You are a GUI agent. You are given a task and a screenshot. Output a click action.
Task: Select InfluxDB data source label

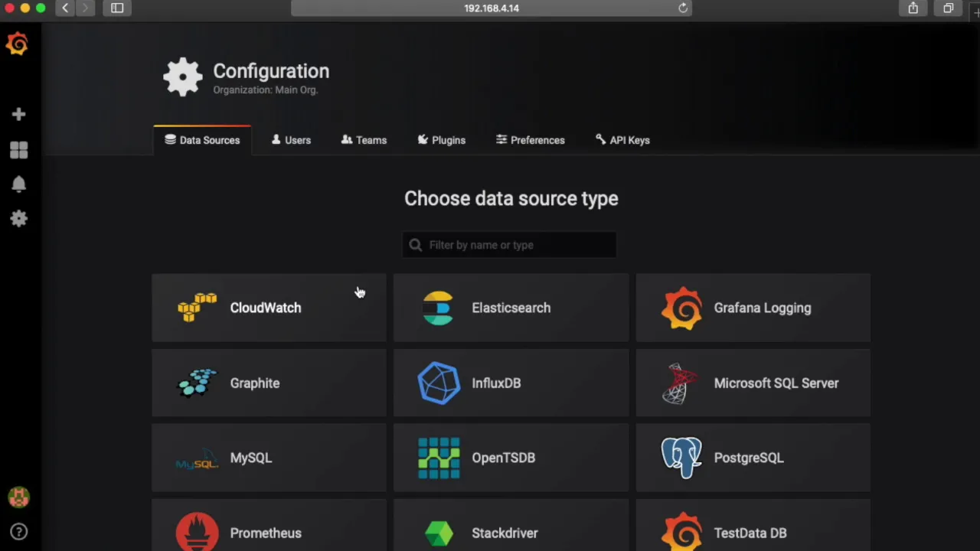496,383
